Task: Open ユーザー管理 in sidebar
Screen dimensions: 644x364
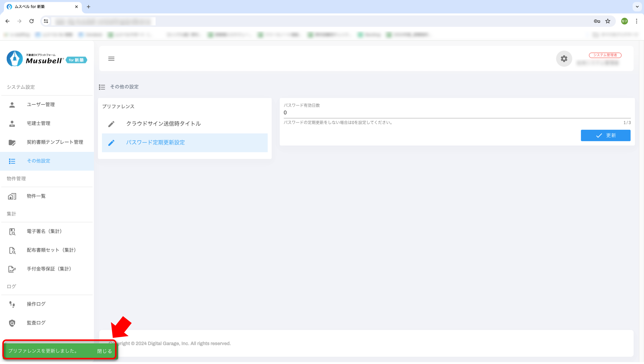Action: click(41, 104)
